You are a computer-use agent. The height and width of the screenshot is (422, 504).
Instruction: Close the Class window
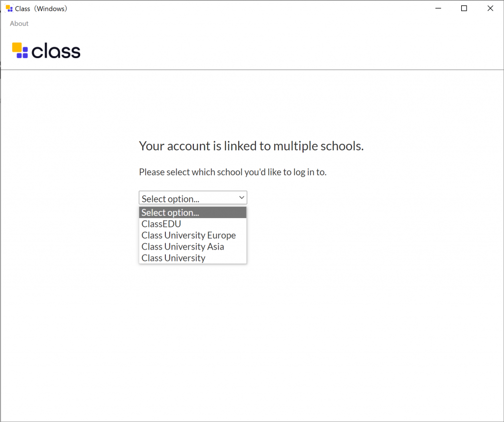click(490, 8)
